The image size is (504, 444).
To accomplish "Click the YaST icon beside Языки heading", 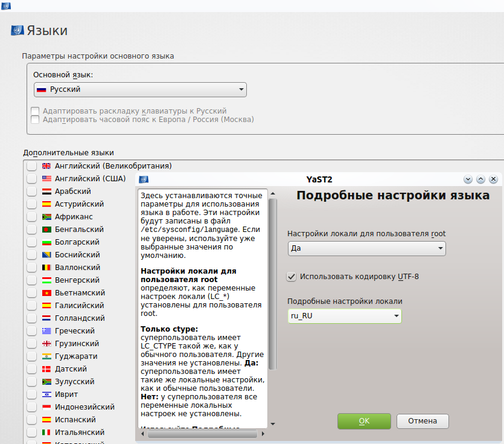I will pyautogui.click(x=17, y=30).
